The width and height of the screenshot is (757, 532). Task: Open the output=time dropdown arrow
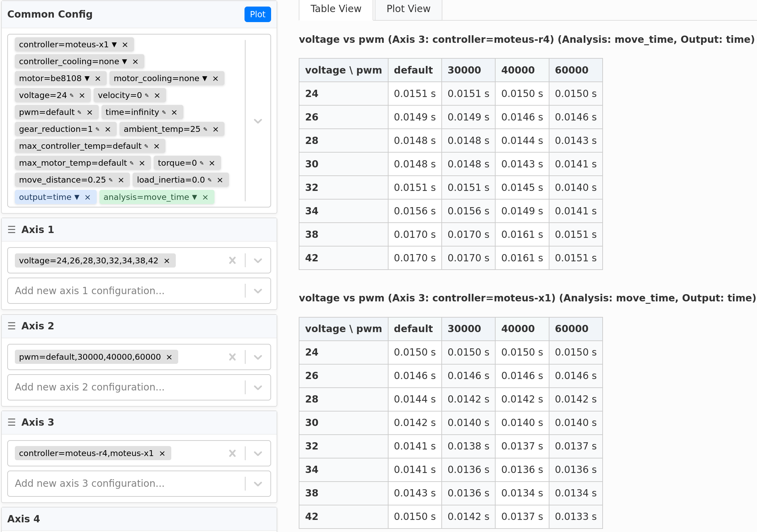point(77,197)
